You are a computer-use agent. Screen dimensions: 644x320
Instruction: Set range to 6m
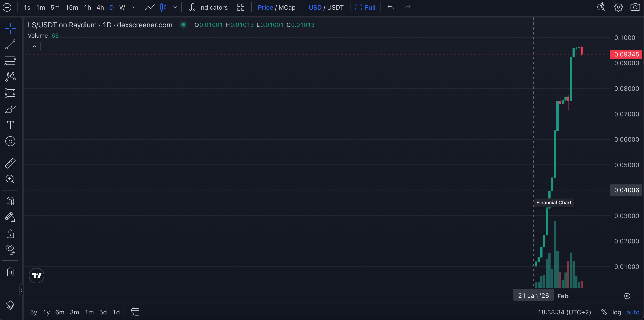(60, 312)
